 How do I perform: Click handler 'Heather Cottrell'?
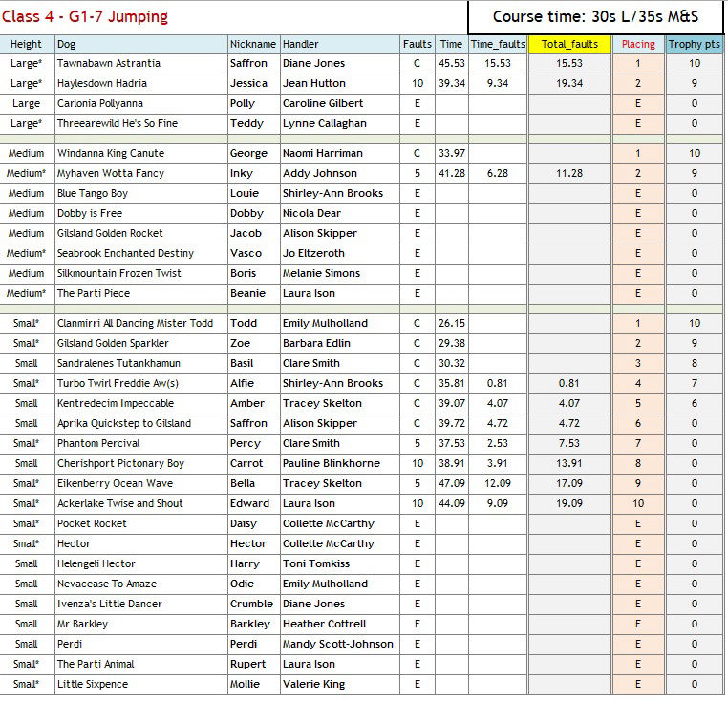[325, 624]
